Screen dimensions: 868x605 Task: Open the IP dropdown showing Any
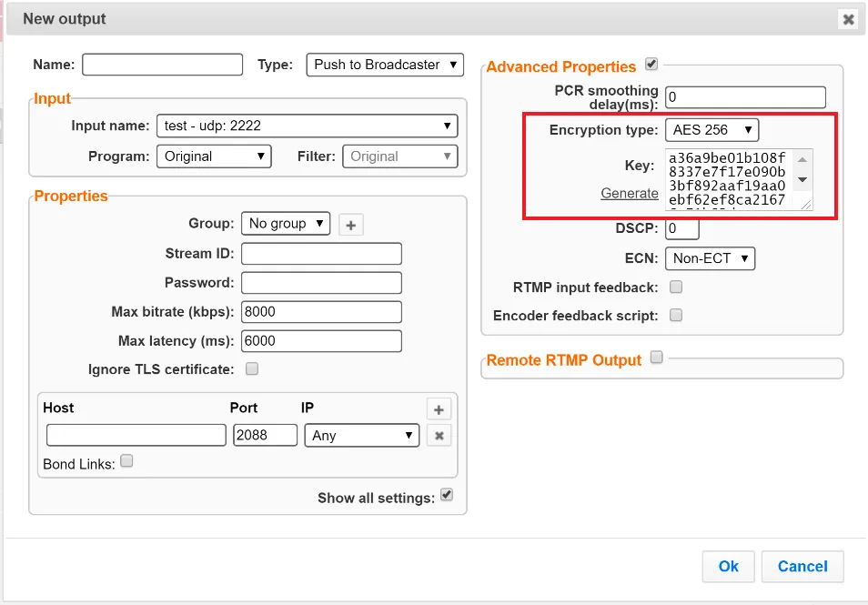click(x=362, y=436)
